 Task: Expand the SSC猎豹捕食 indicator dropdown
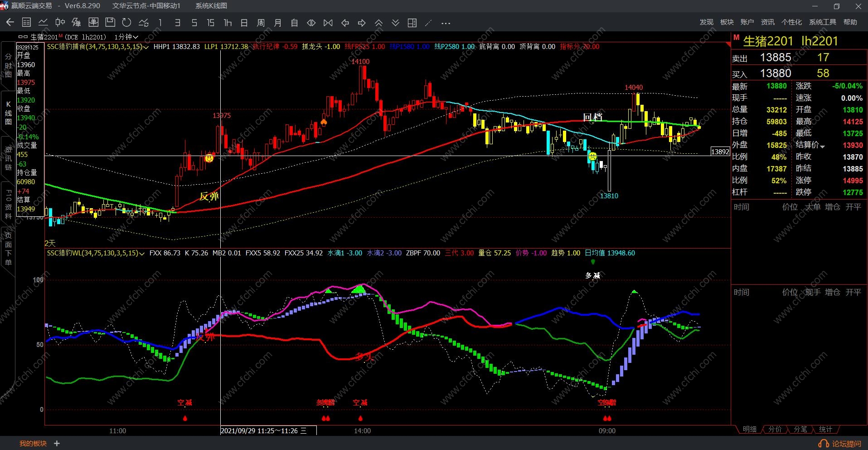[146, 47]
